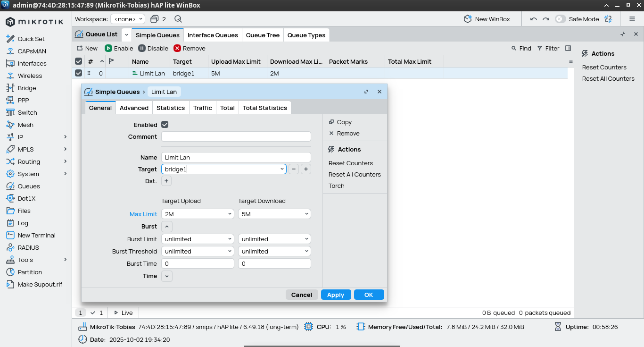Image resolution: width=644 pixels, height=347 pixels.
Task: Open the Advanced tab in the dialog
Action: pyautogui.click(x=134, y=108)
